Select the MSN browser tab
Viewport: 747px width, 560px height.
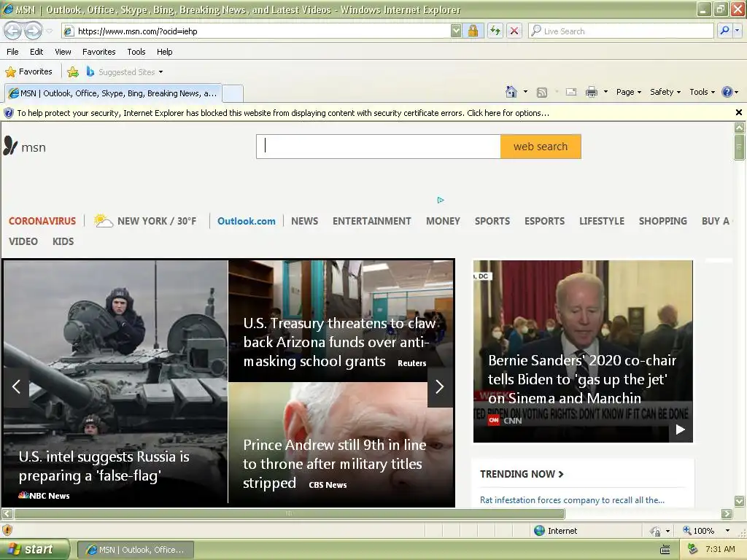coord(113,93)
